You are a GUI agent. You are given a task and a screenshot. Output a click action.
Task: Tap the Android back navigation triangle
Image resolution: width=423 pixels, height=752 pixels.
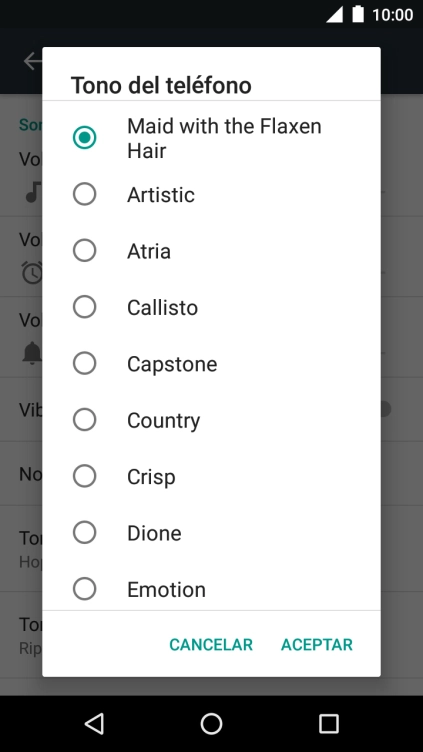[95, 723]
